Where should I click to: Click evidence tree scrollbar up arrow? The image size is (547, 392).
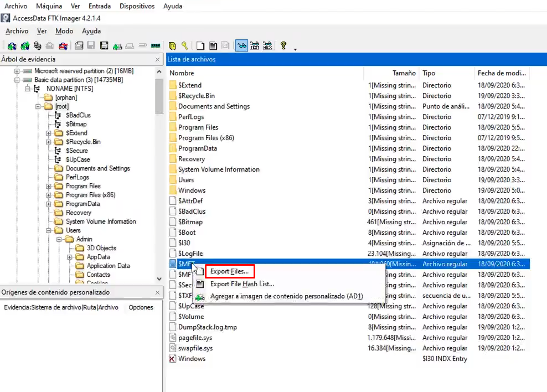(x=159, y=71)
